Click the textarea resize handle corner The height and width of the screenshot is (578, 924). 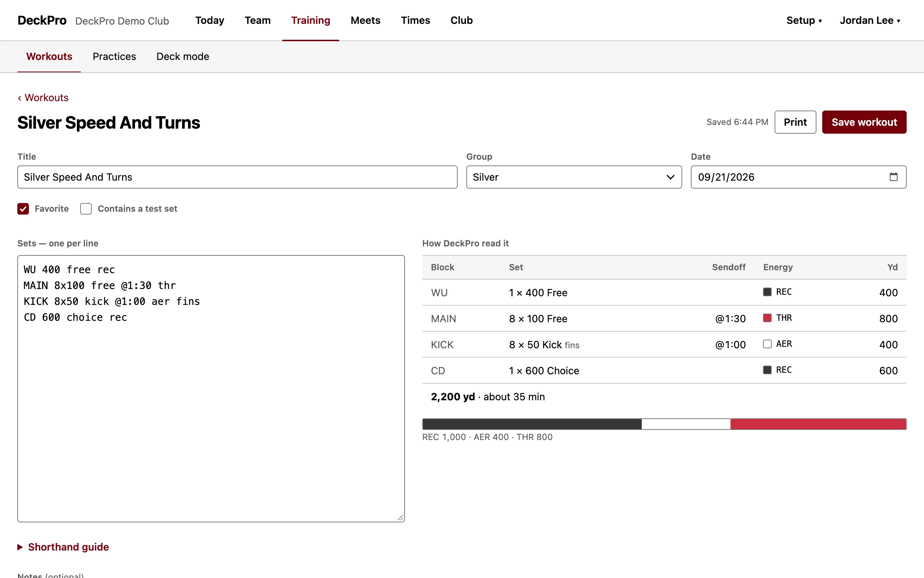(400, 518)
